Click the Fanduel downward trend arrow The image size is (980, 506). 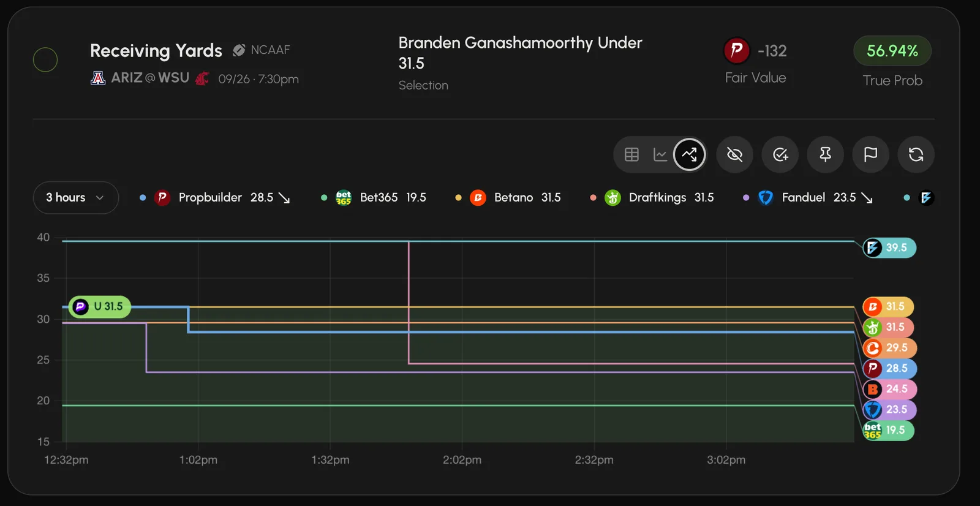(x=867, y=198)
